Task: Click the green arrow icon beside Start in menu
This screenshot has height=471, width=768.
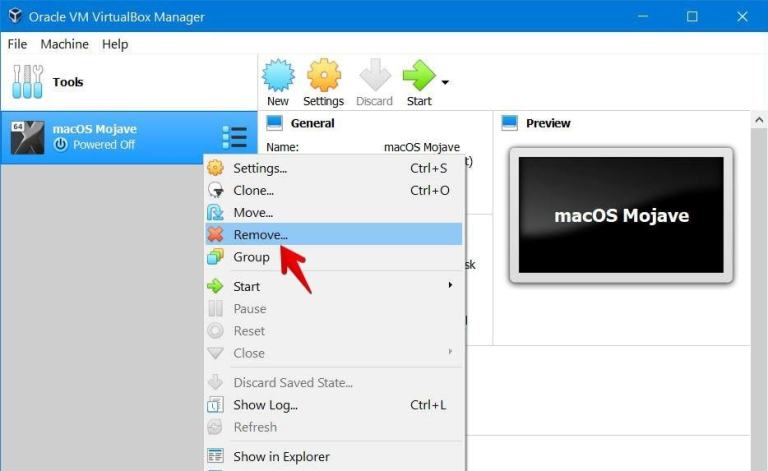Action: [x=216, y=286]
